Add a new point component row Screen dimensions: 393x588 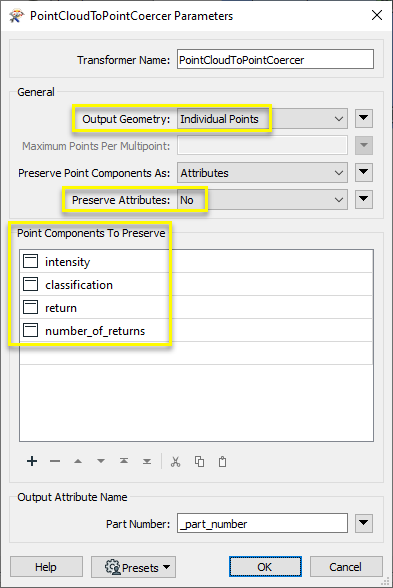click(x=32, y=461)
